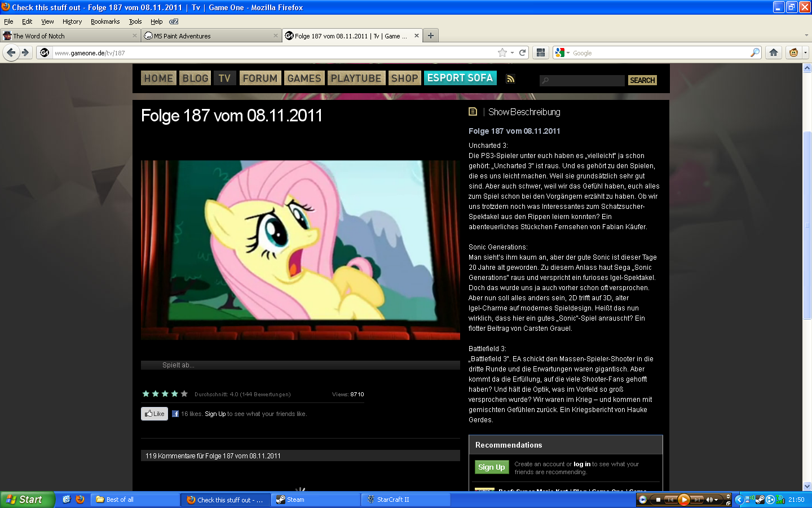Open the File menu

[8, 21]
